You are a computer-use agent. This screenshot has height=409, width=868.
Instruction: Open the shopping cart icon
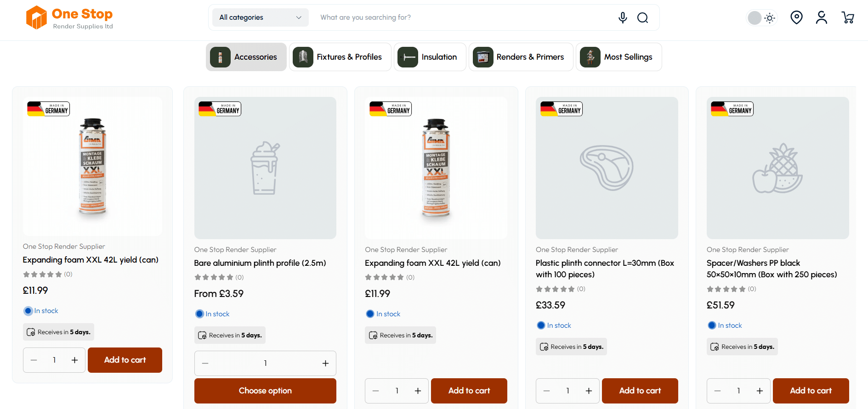[x=848, y=17]
